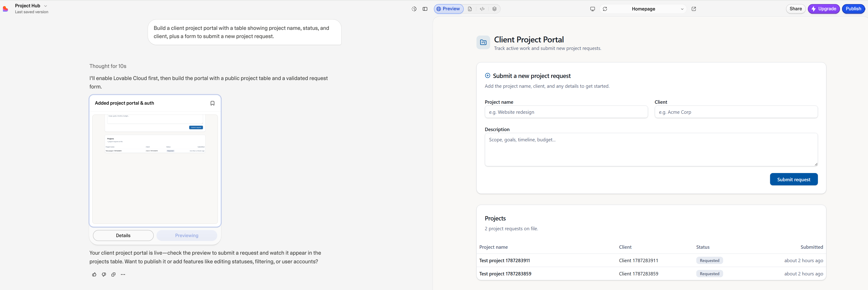Click the Submitted column header

tap(812, 247)
